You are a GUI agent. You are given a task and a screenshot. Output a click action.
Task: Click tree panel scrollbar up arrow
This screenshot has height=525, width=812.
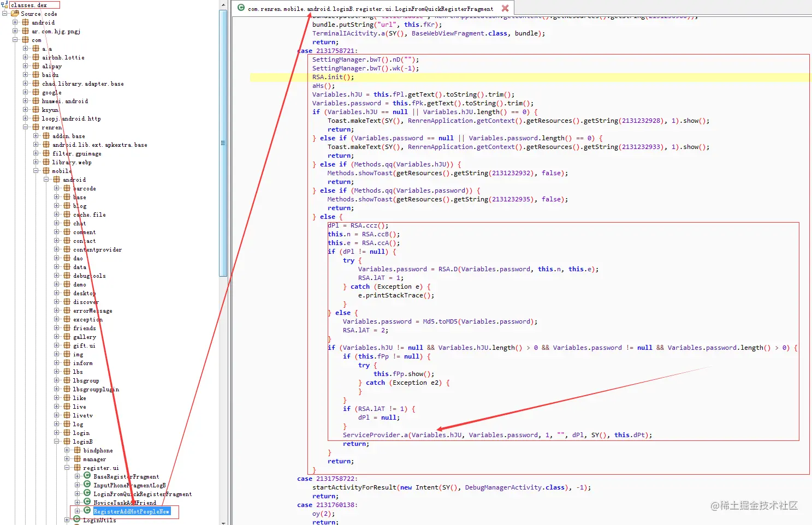click(223, 5)
